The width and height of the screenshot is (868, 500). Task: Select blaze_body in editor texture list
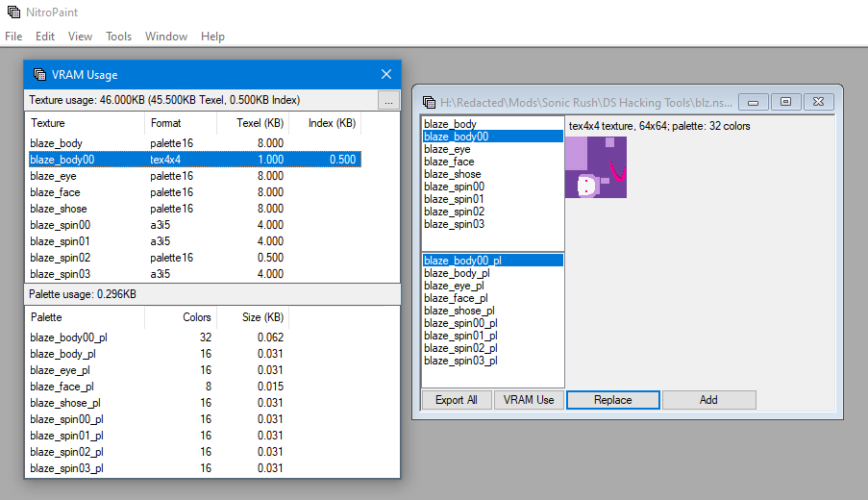click(493, 124)
